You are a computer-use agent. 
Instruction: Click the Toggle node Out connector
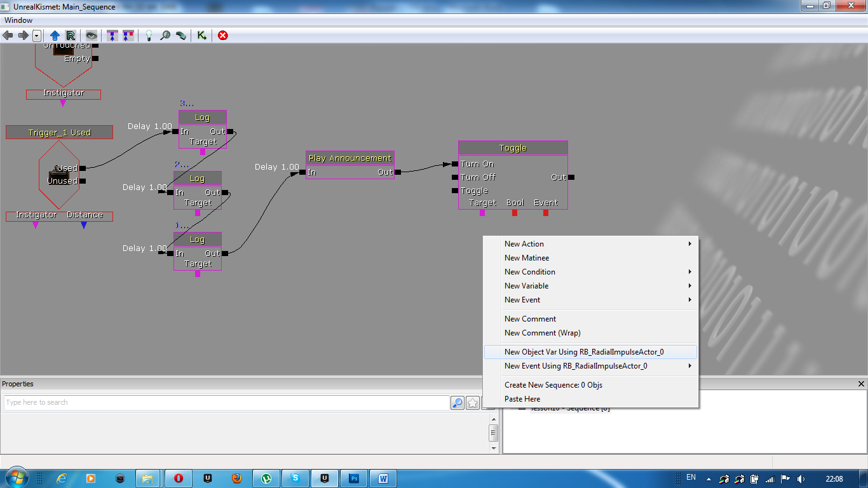coord(571,177)
